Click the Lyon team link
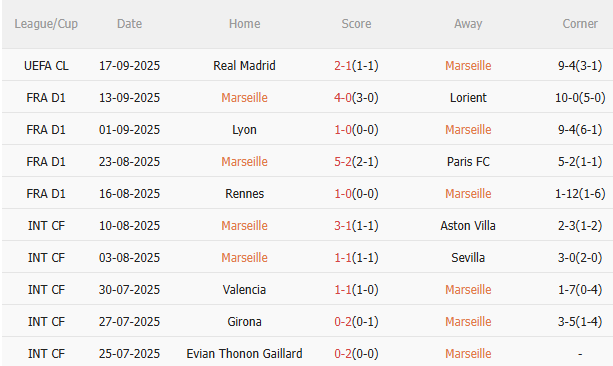The width and height of the screenshot is (613, 366). (244, 129)
